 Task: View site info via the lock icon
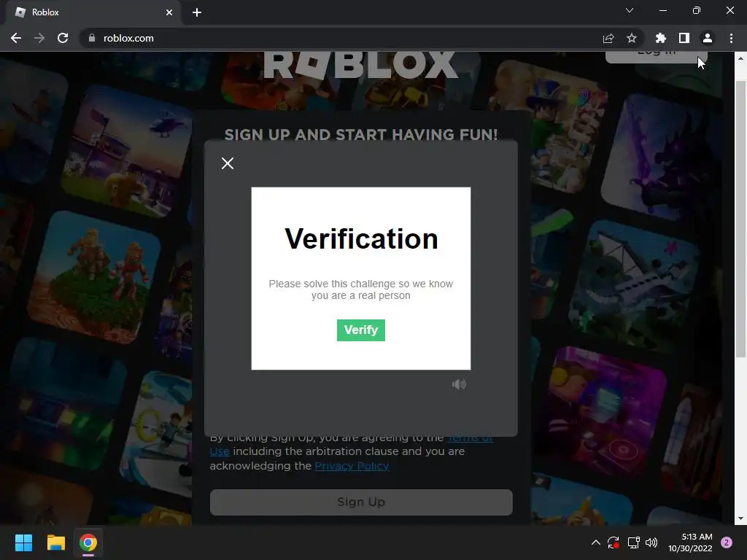point(92,38)
